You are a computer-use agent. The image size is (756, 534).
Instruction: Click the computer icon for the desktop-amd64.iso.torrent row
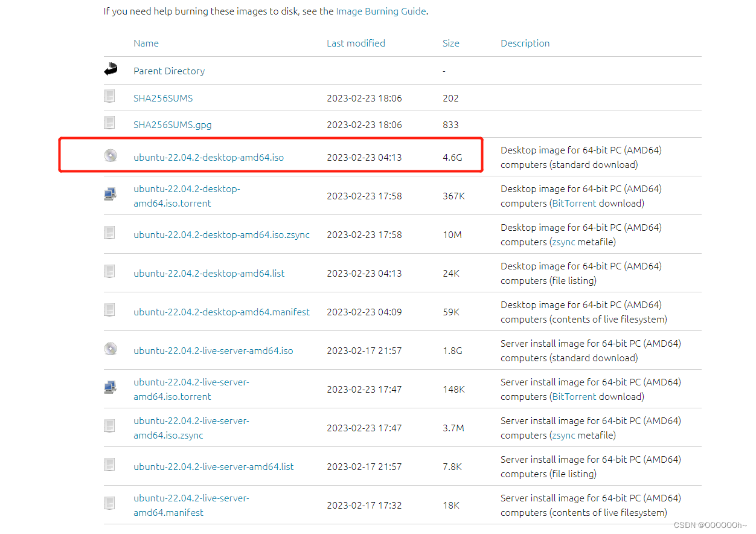[x=110, y=194]
